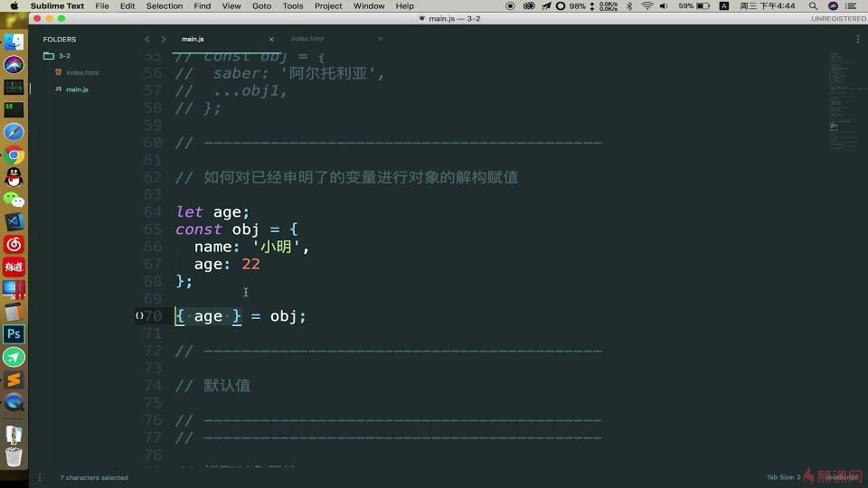Image resolution: width=868 pixels, height=488 pixels.
Task: Go back with the left tab arrow
Action: [x=146, y=39]
